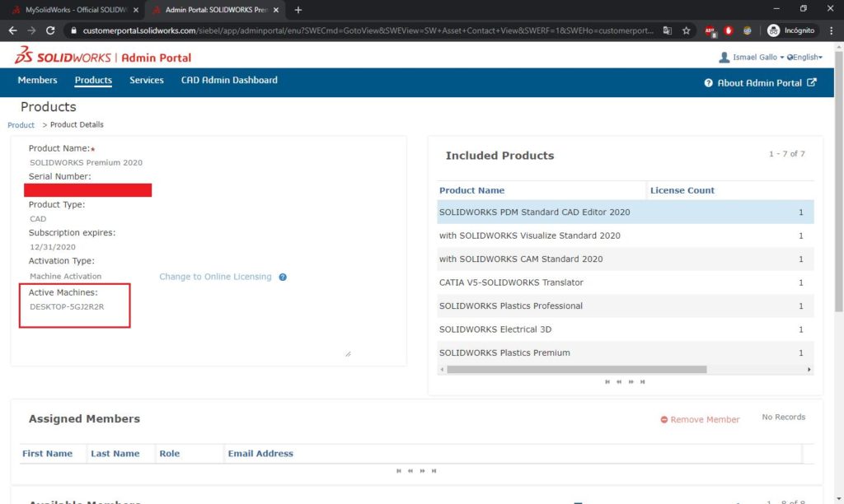This screenshot has width=844, height=504.
Task: Click the browser forward arrow
Action: 32,30
